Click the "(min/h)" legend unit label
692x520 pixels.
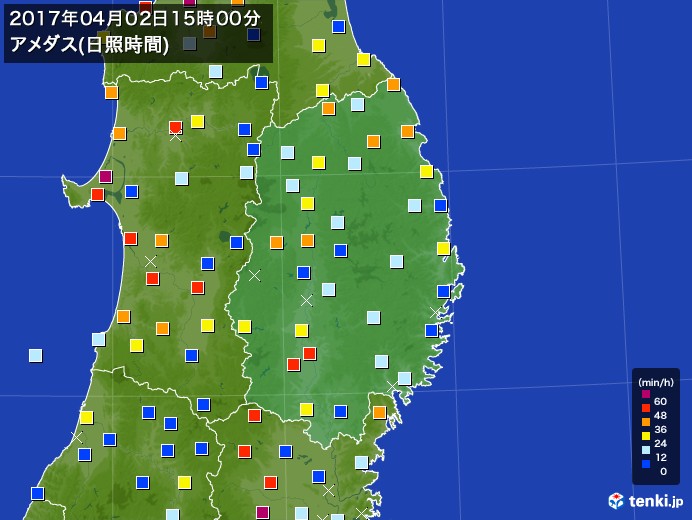coord(656,382)
